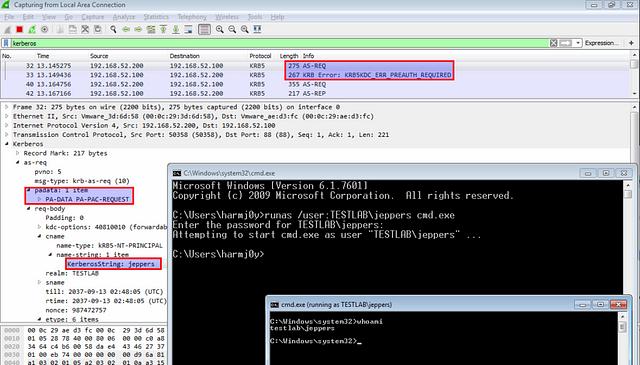This screenshot has height=365, width=640.
Task: Click the Resize columns to fit icon
Action: pyautogui.click(x=257, y=29)
